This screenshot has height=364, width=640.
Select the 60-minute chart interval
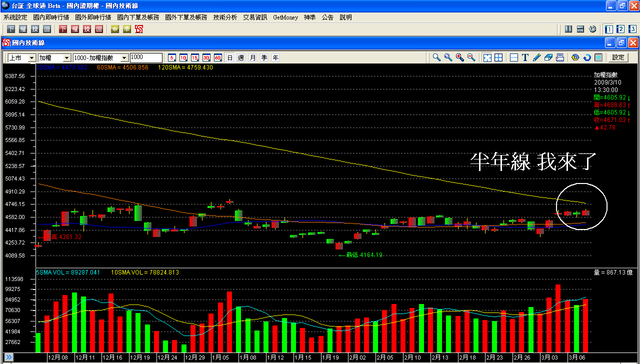pyautogui.click(x=218, y=58)
